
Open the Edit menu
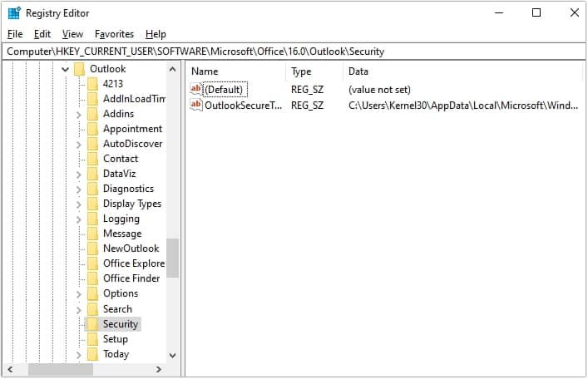pos(42,34)
